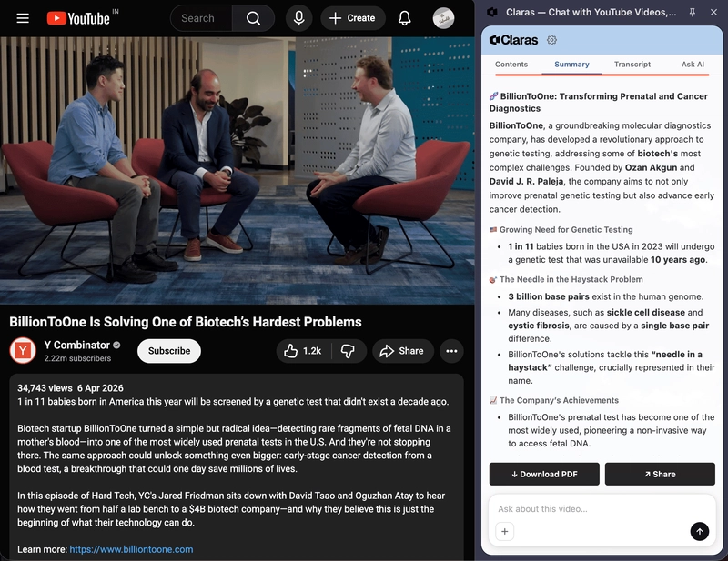Open the billiontoone.com link

[x=131, y=549]
